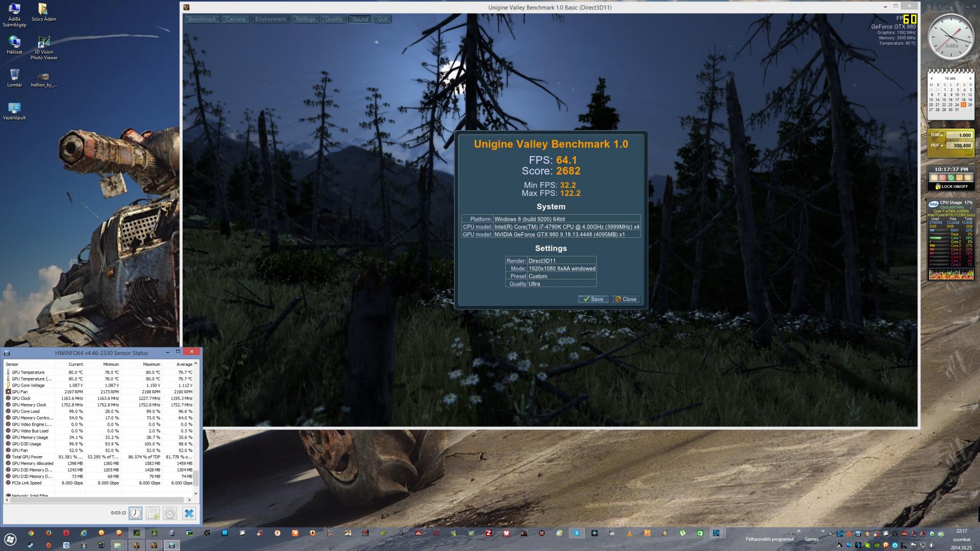Click the volume icon in system tray

[932, 545]
